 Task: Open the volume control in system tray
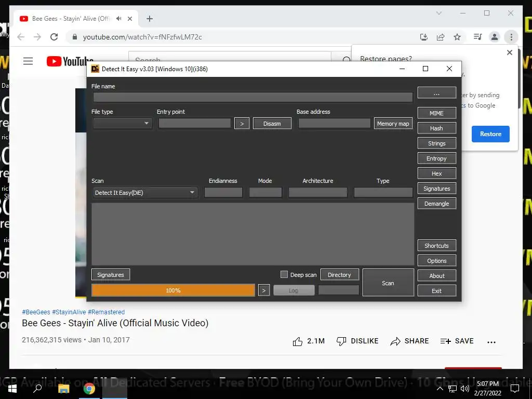pyautogui.click(x=465, y=389)
